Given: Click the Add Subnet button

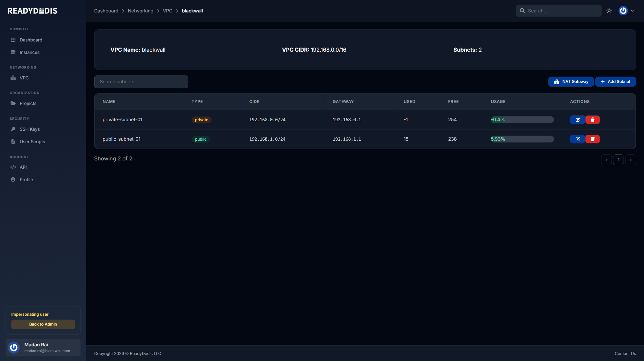Looking at the screenshot, I should pos(615,82).
